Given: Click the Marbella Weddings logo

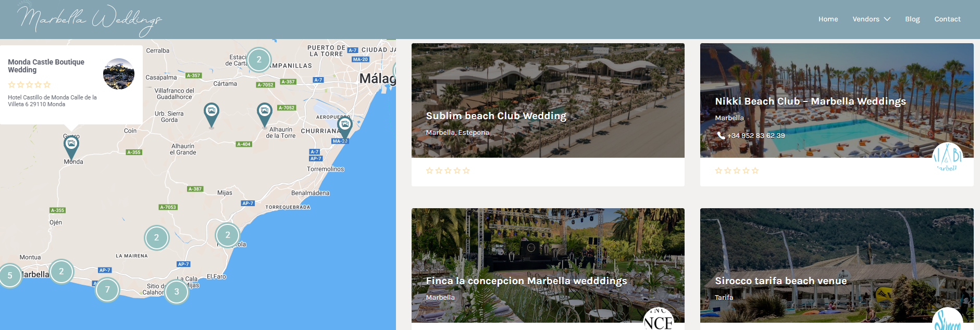Looking at the screenshot, I should (90, 20).
